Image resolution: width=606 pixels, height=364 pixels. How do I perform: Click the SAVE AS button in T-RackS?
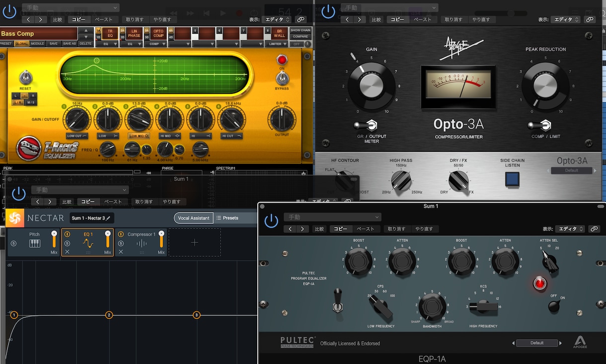[x=69, y=44]
